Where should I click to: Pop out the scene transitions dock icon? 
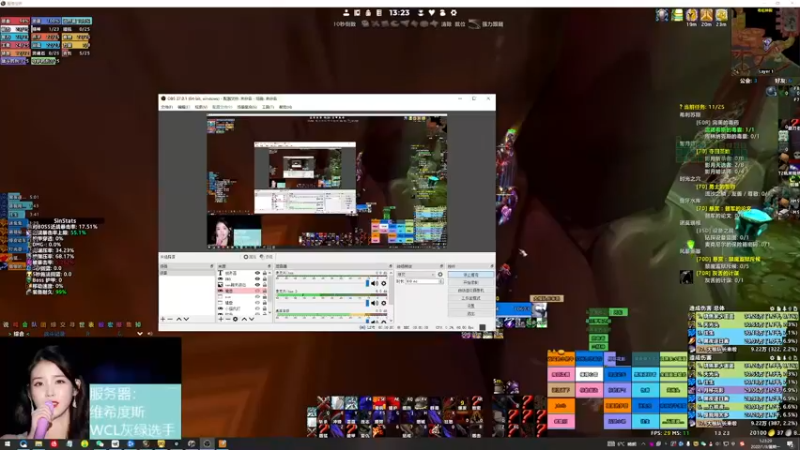coord(441,266)
